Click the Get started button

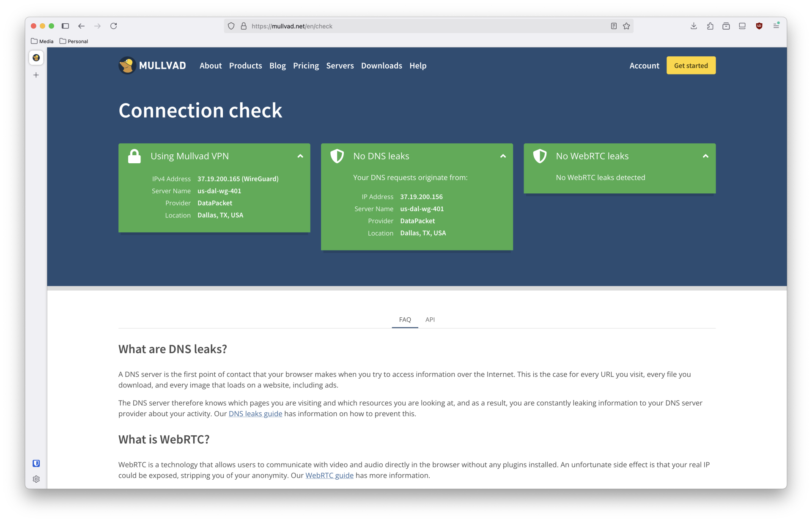click(691, 65)
